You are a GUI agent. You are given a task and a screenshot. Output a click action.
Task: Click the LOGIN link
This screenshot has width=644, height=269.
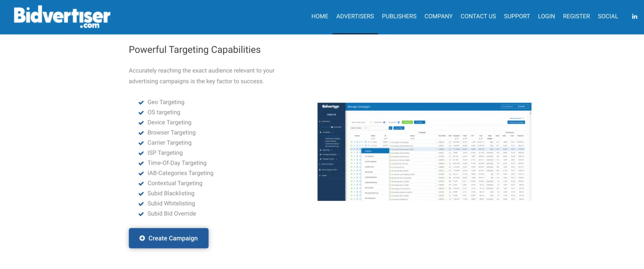pyautogui.click(x=546, y=16)
